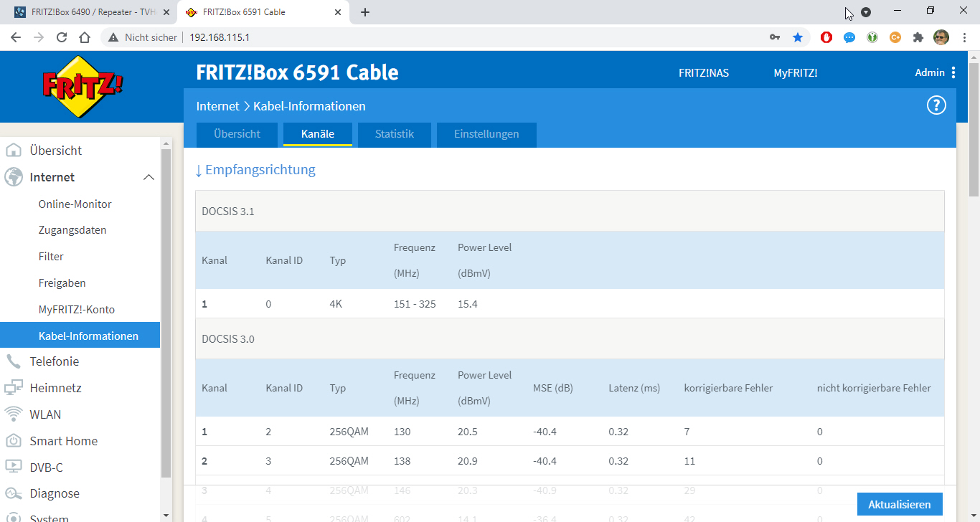
Task: Click the page vertical scrollbar
Action: [x=974, y=129]
